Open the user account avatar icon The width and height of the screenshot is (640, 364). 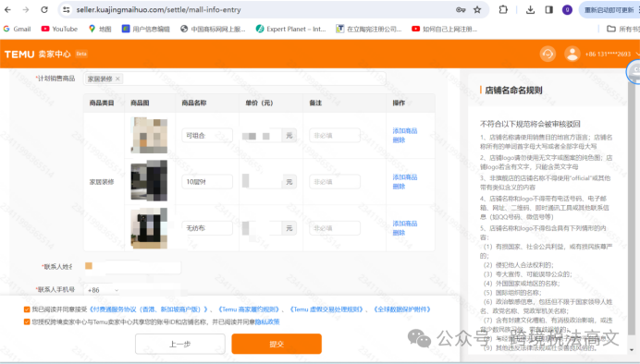572,54
